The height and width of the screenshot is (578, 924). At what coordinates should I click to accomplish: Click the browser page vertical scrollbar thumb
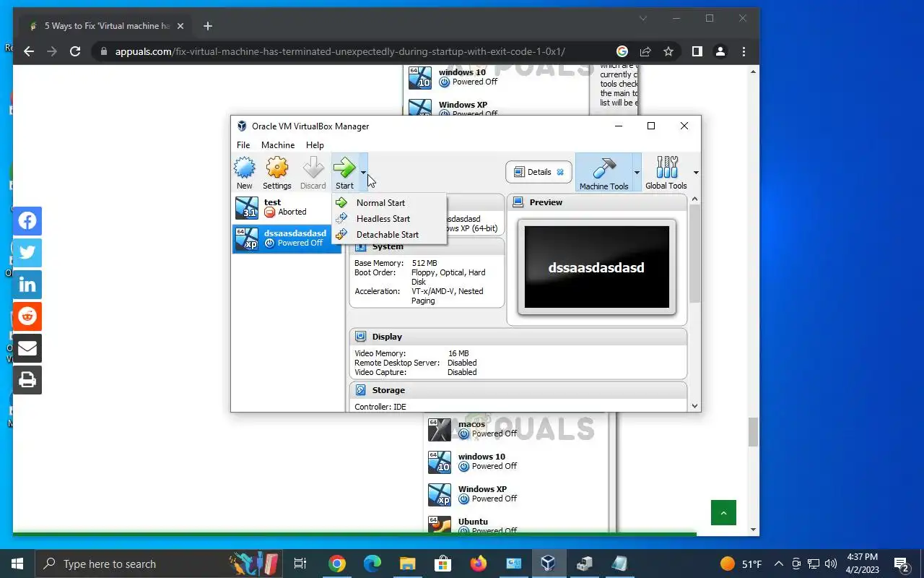(754, 432)
